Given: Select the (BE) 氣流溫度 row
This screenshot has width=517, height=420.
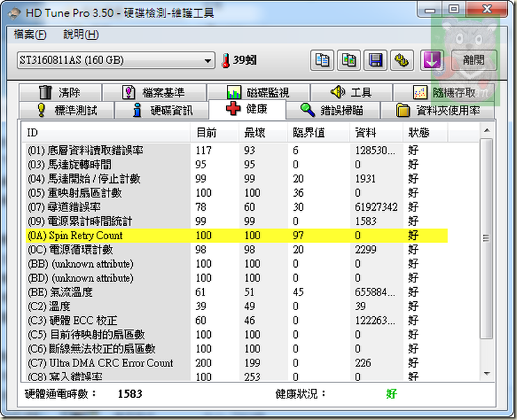Looking at the screenshot, I should (x=237, y=292).
